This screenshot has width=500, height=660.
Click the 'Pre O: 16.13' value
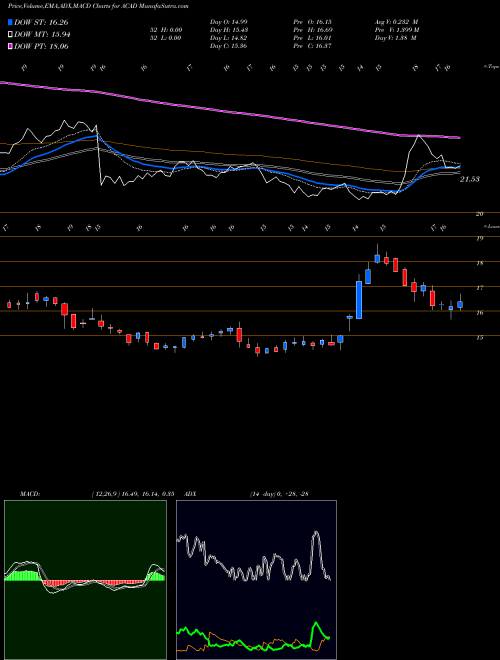point(313,22)
